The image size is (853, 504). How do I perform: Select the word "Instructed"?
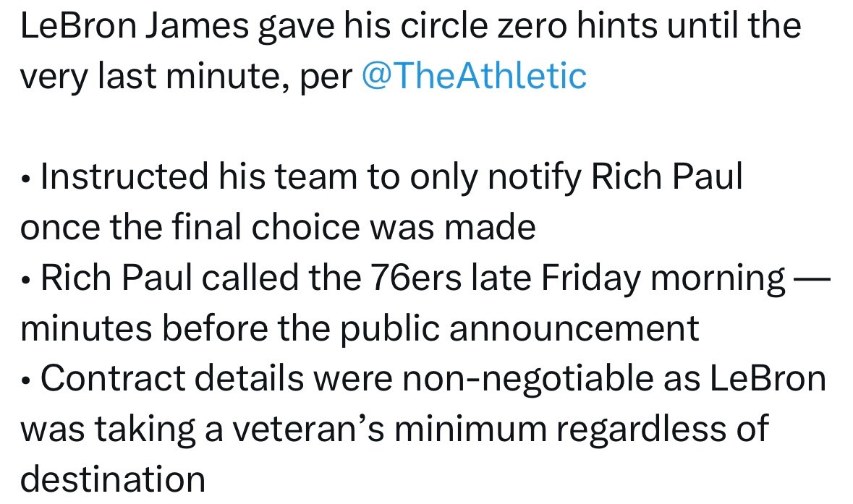pyautogui.click(x=124, y=176)
